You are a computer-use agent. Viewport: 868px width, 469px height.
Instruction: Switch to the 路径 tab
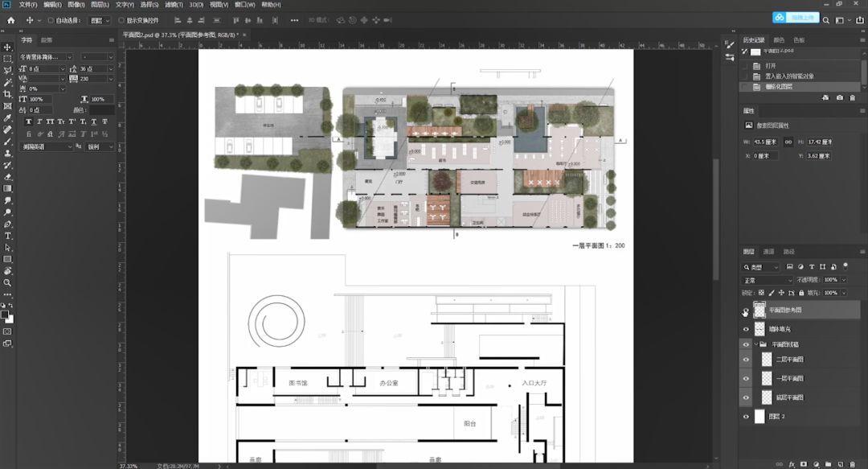pos(789,252)
